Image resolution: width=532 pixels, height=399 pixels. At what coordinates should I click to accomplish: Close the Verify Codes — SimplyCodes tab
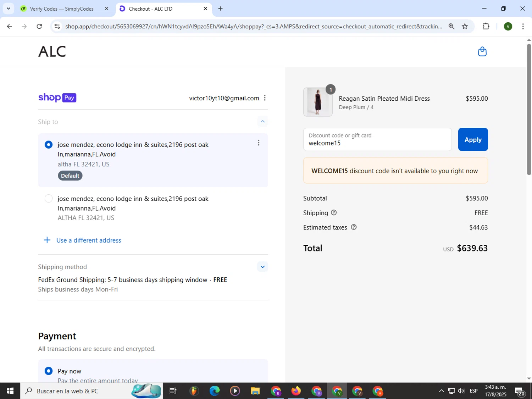point(106,9)
